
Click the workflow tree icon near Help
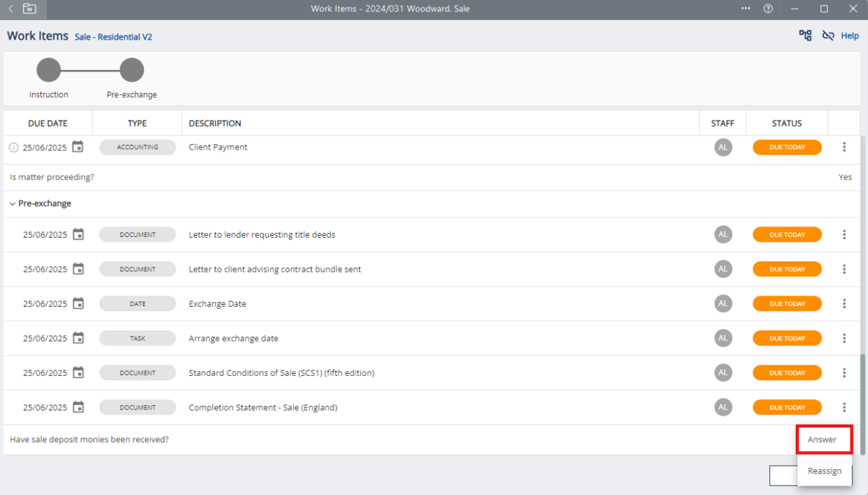point(805,35)
